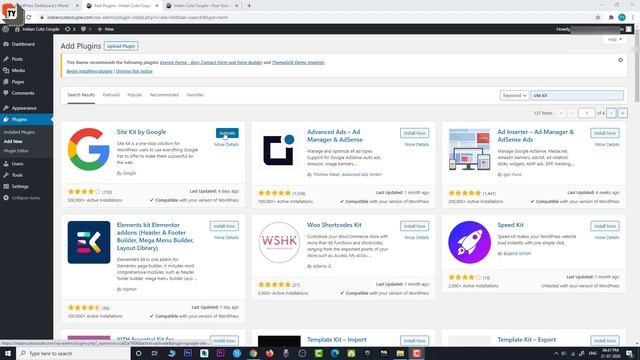Install the Advanced Ads plugin

pyautogui.click(x=414, y=133)
